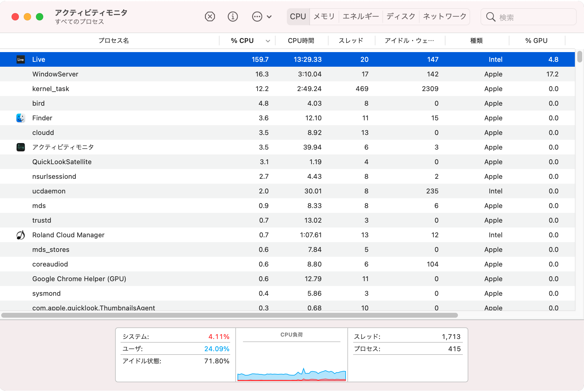
Task: Select the com.apple.quicklook.ThumbnailsAgent row
Action: [287, 306]
